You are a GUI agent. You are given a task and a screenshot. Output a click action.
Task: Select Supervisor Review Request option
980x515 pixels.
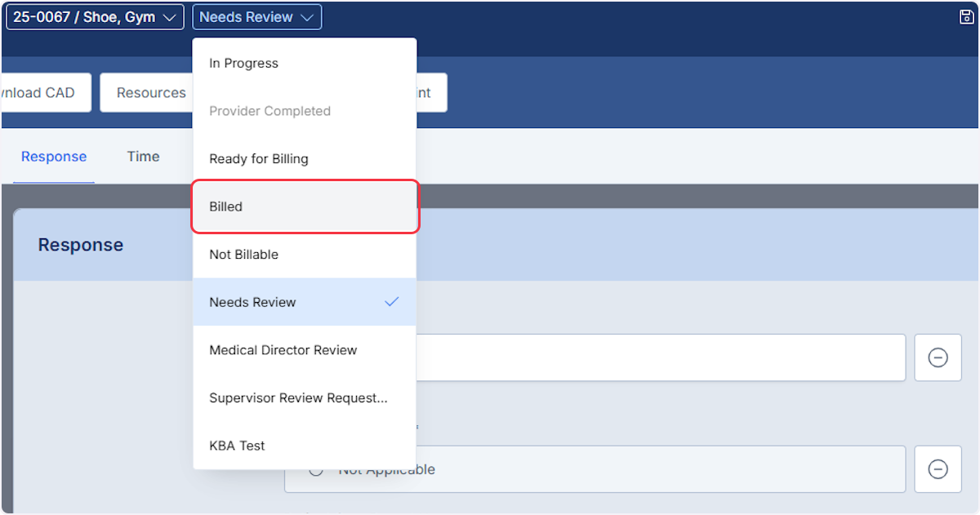pos(305,398)
